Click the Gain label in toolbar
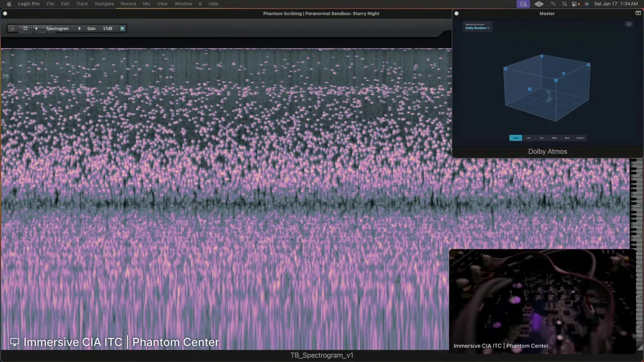The width and height of the screenshot is (644, 362). pyautogui.click(x=91, y=29)
